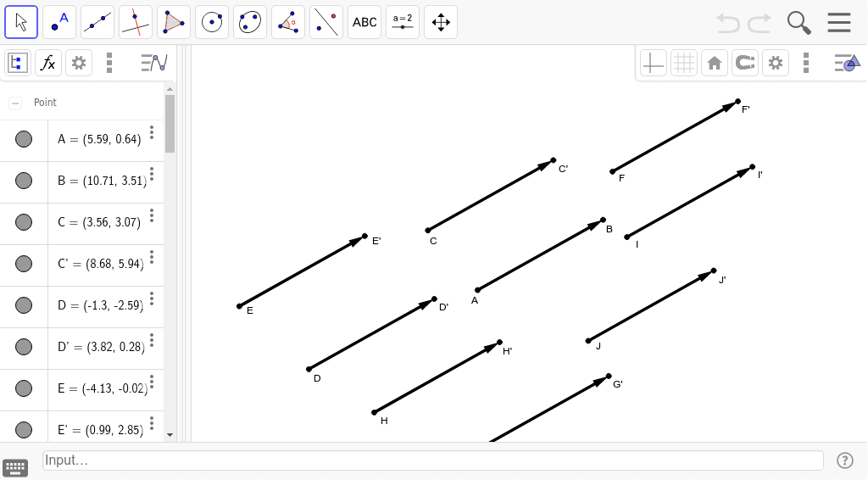Screen dimensions: 868x480
Task: Toggle visibility of point E'
Action: 23,430
